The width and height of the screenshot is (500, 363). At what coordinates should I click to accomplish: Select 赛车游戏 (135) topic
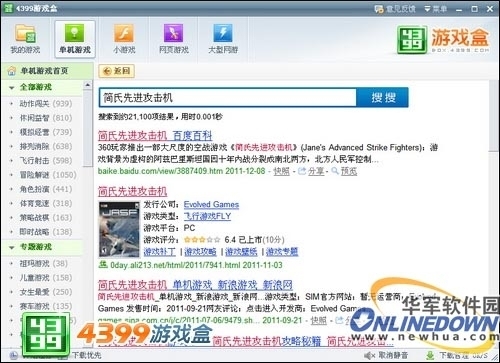[46, 306]
